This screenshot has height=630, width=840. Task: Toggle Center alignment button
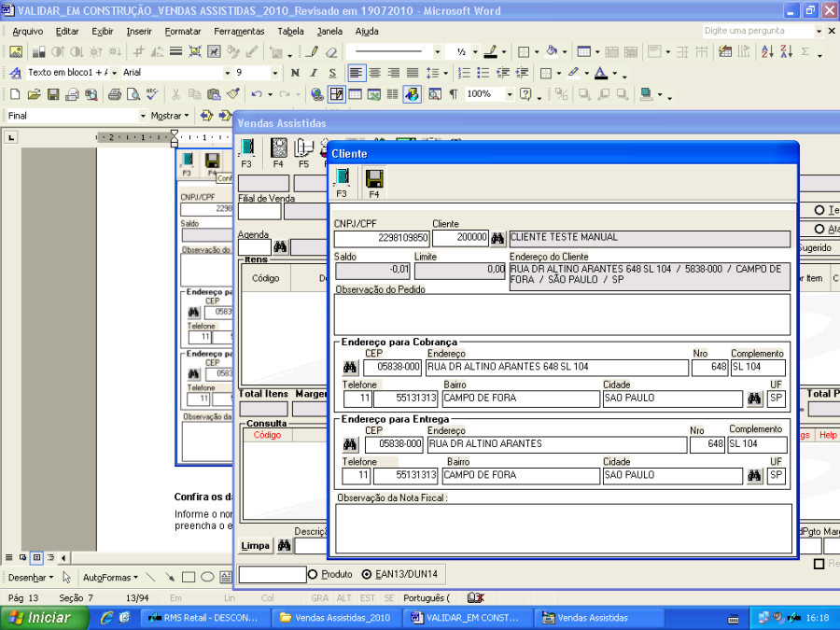(x=375, y=73)
